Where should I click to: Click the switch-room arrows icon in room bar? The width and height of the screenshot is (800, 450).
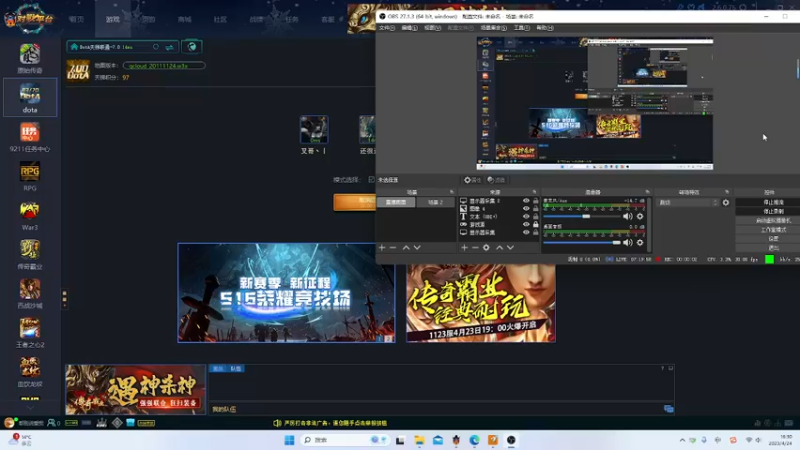[169, 47]
